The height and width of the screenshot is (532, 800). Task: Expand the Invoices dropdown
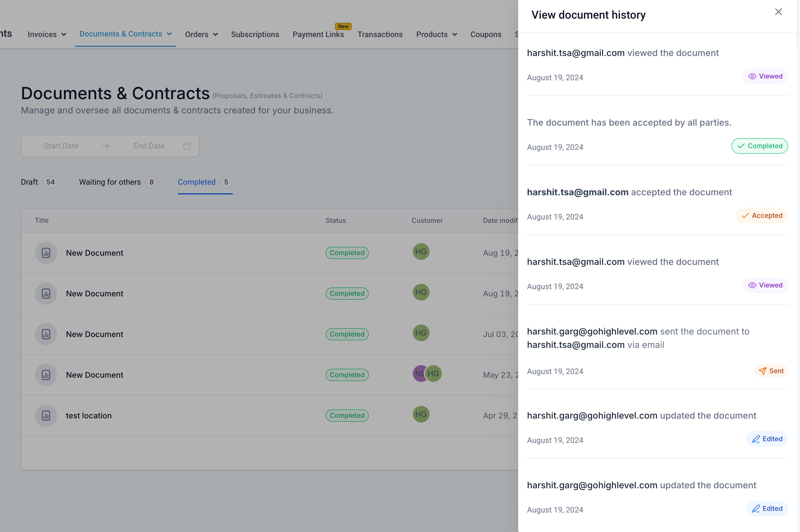click(47, 34)
